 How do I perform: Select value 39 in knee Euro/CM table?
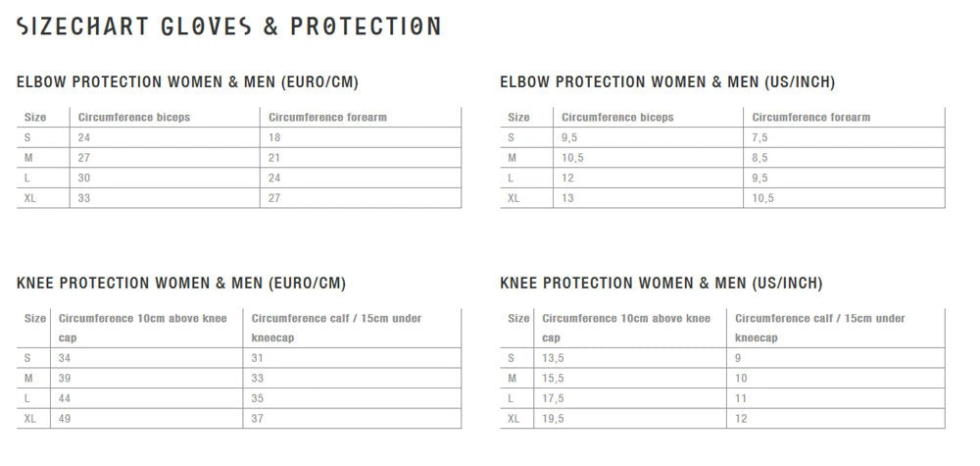pyautogui.click(x=66, y=379)
